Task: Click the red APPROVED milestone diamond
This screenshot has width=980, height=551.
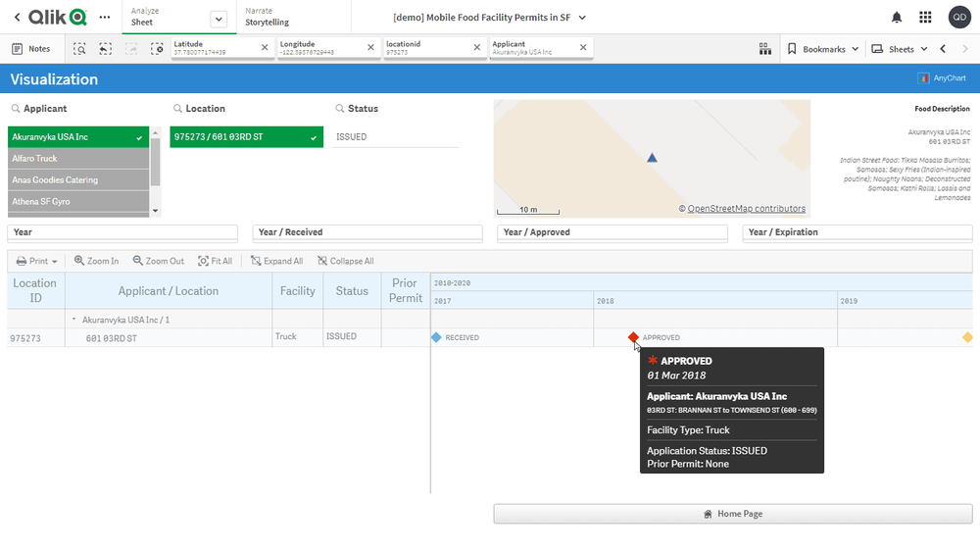Action: click(x=633, y=337)
